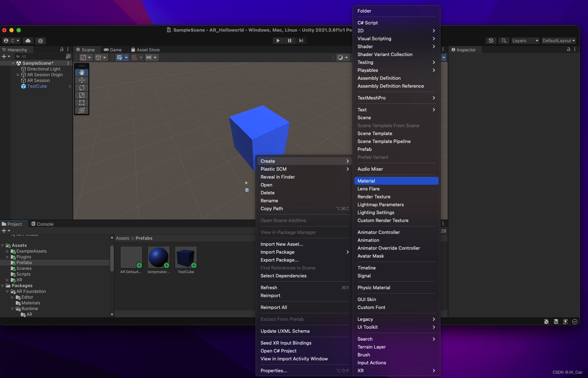Open the Hierarchy add plus dropdown

coord(6,56)
